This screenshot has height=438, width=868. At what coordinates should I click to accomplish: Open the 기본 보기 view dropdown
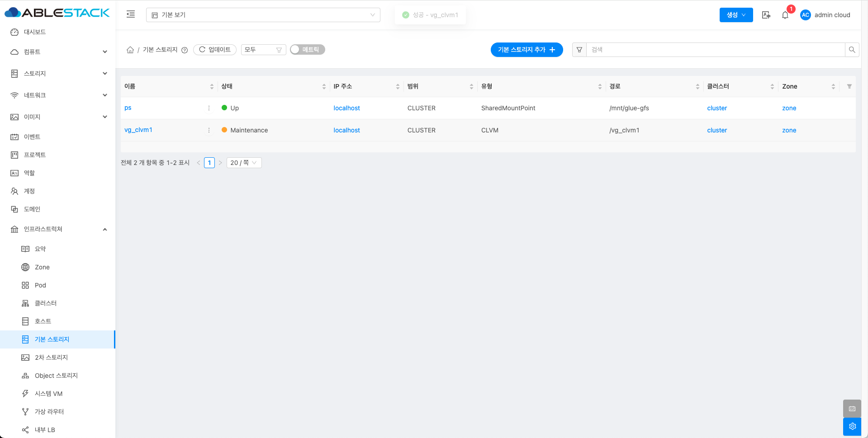[x=263, y=15]
